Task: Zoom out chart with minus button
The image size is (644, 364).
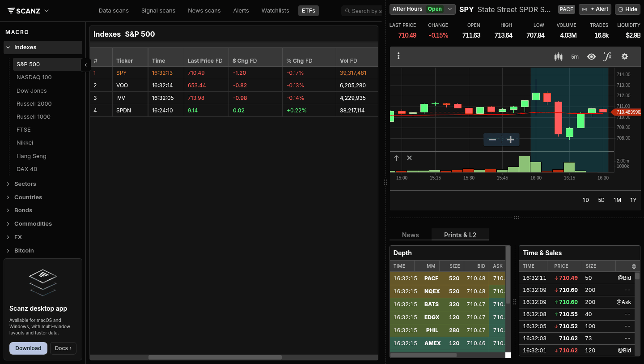Action: point(492,140)
